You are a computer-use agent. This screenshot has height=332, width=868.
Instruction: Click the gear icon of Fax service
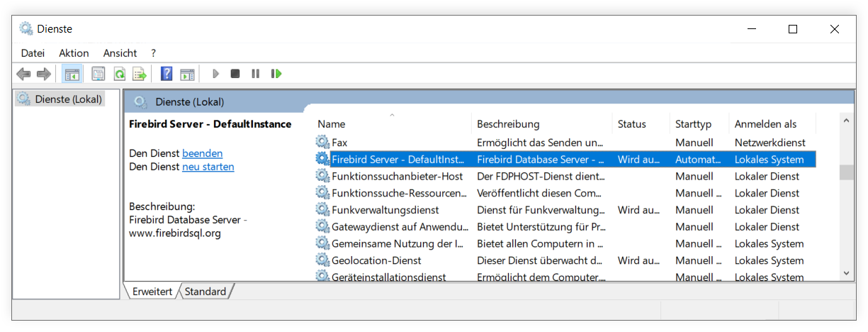click(322, 143)
